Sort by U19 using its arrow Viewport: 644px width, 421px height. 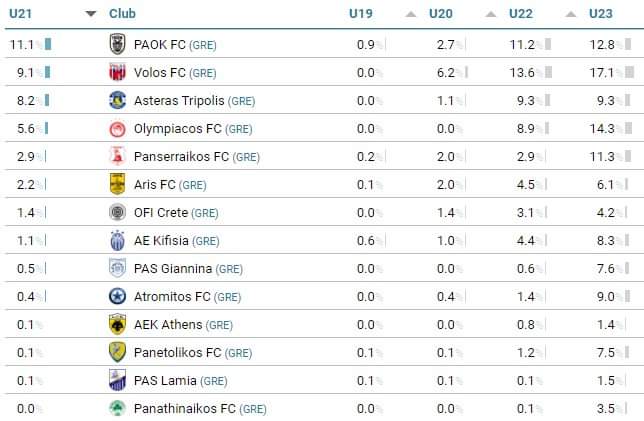(x=411, y=14)
